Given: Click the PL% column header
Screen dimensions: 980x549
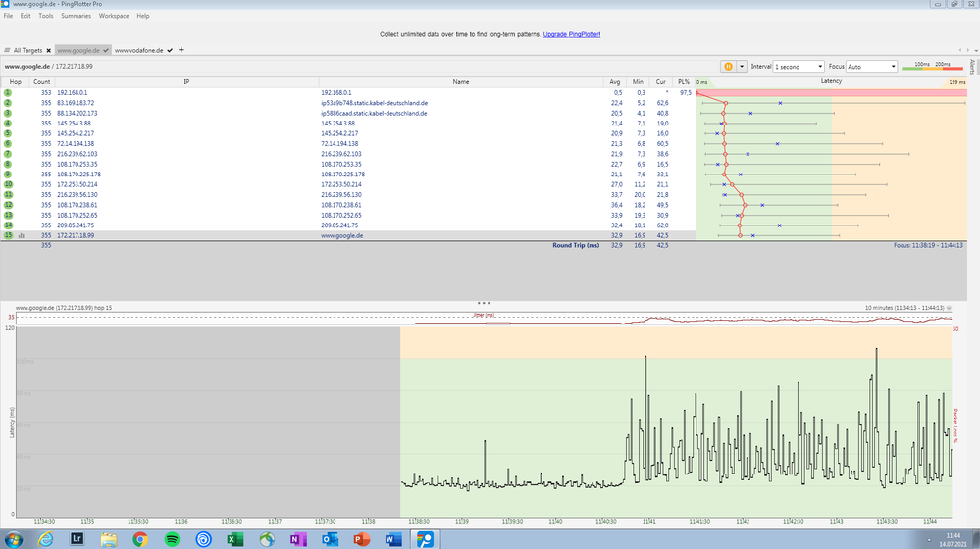Looking at the screenshot, I should tap(684, 81).
